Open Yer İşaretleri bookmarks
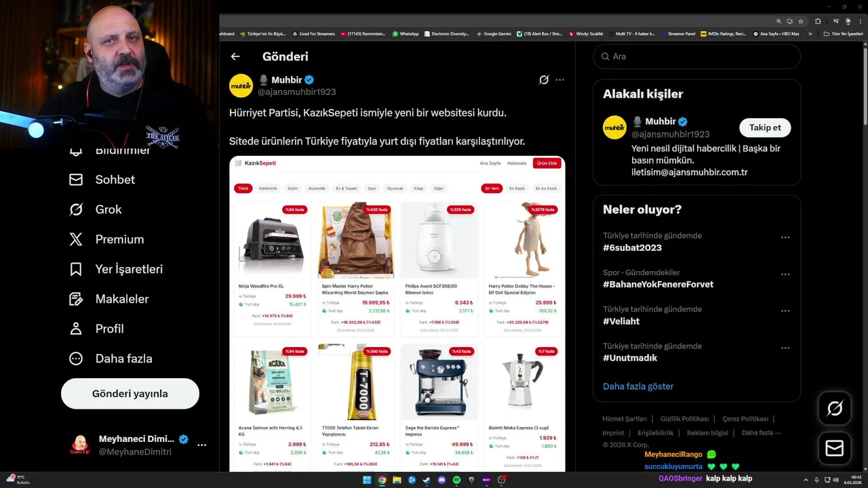The height and width of the screenshot is (488, 868). tap(116, 269)
